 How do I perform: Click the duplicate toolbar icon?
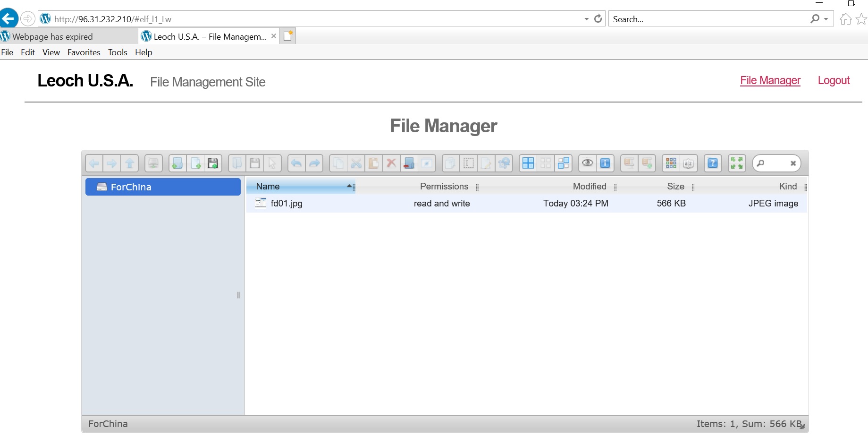click(x=451, y=163)
